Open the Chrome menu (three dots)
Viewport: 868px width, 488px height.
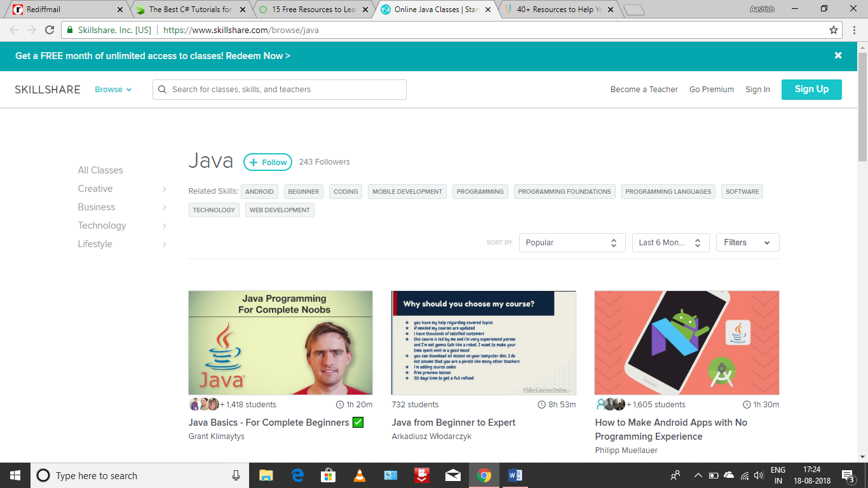pyautogui.click(x=855, y=30)
